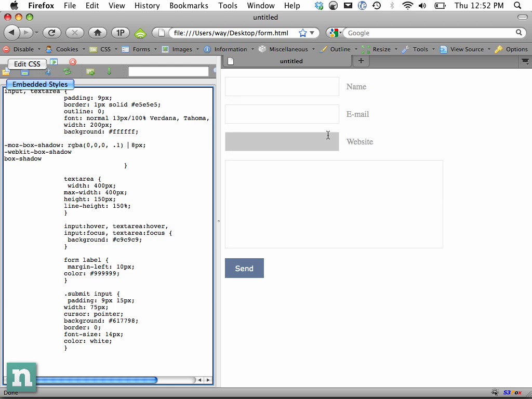Click the CSS editor horizontal scrollbar thumb
The width and height of the screenshot is (532, 399).
coord(96,380)
